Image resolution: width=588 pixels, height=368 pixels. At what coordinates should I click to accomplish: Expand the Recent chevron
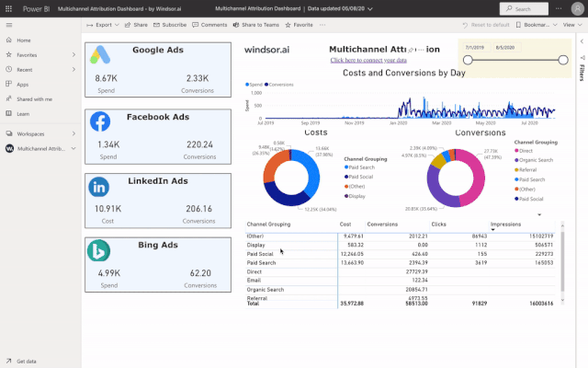click(x=73, y=70)
